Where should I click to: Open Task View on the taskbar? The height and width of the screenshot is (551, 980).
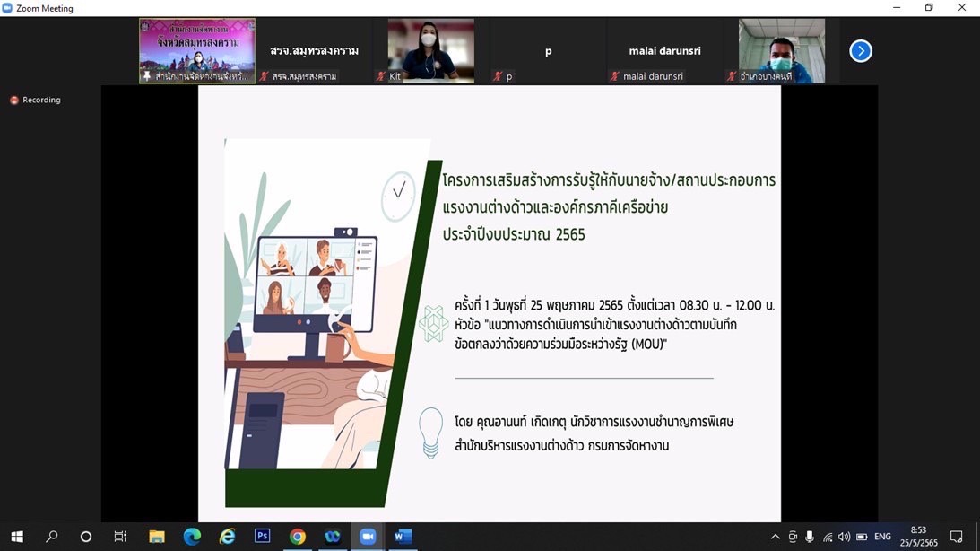click(120, 537)
